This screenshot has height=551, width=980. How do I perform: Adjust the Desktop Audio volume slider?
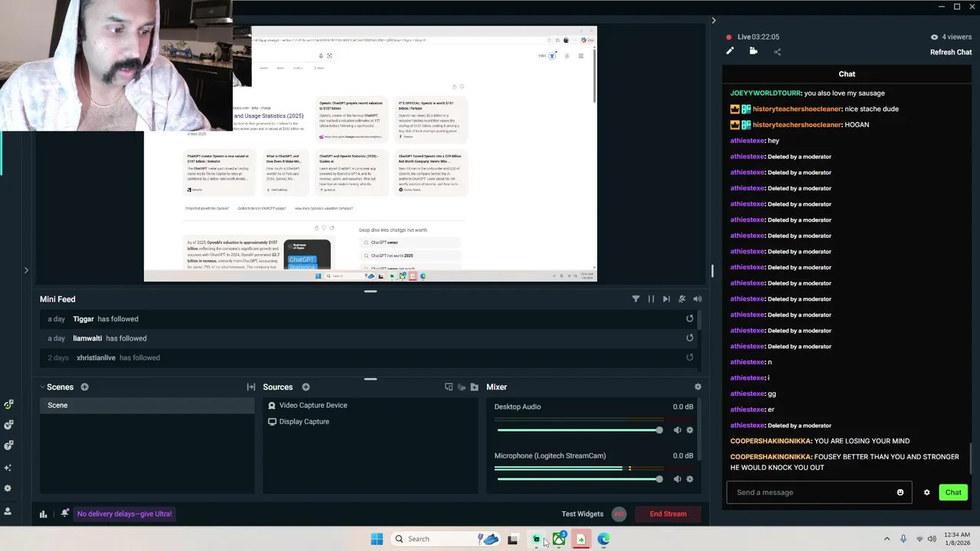pos(579,430)
